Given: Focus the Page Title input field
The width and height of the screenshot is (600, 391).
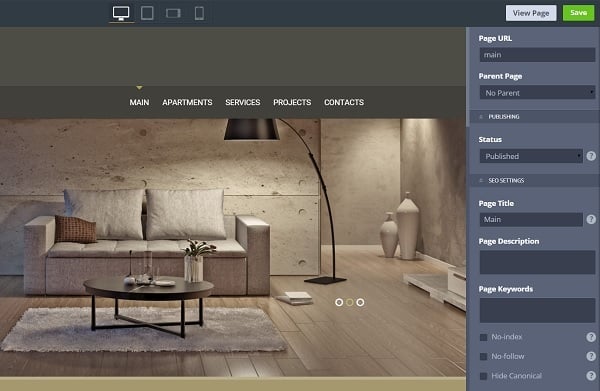Looking at the screenshot, I should [x=531, y=220].
